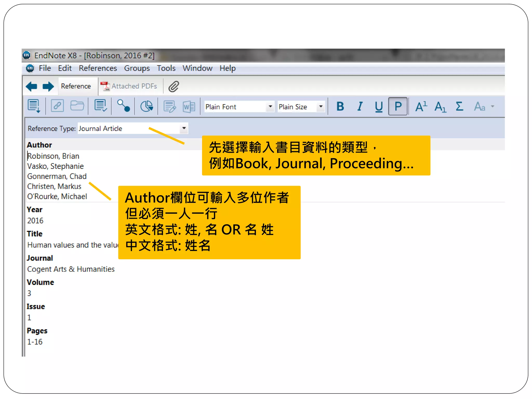Click the Sigma symbol font icon
The height and width of the screenshot is (399, 532).
459,106
